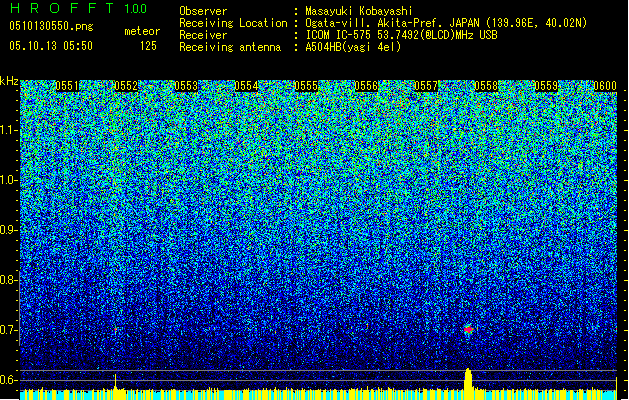Click the 0556 time marker
This screenshot has height=400, width=629.
pyautogui.click(x=366, y=86)
